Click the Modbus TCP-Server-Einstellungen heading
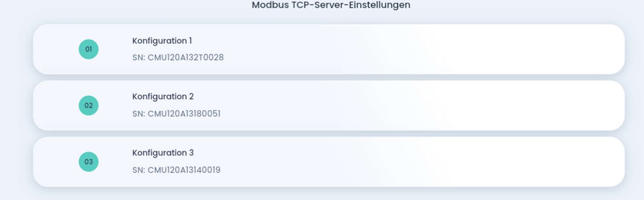This screenshot has height=200, width=644. coord(331,5)
